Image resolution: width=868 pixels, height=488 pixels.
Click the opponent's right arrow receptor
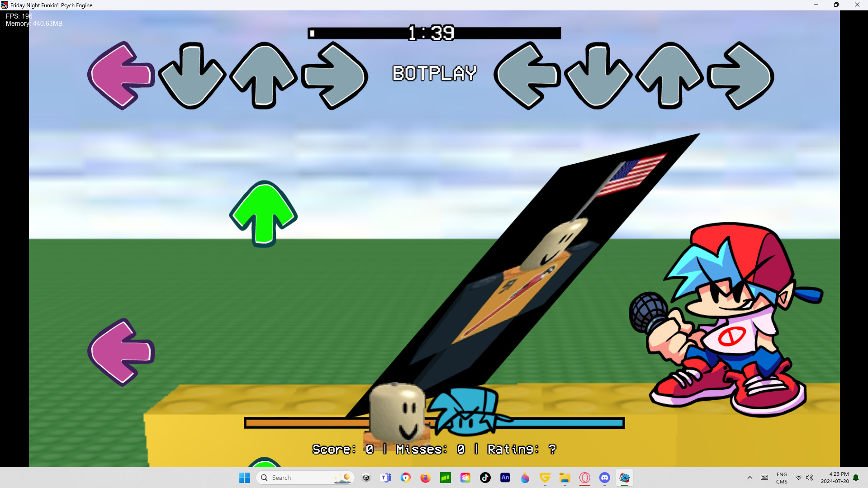click(x=335, y=76)
